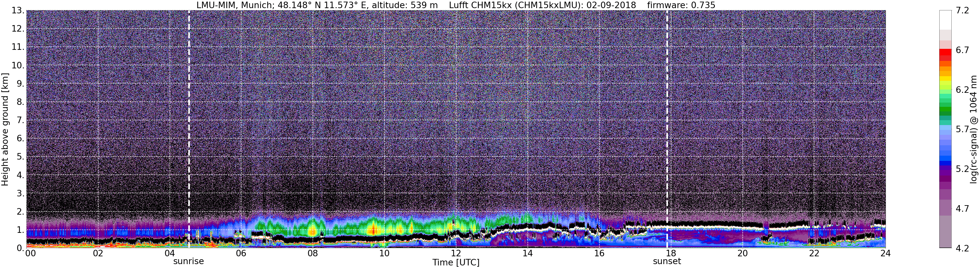
Task: Click the colorbar tick label '5.2'
Action: coord(962,169)
